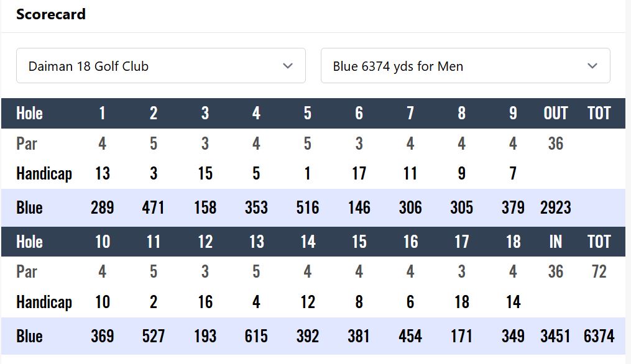
Task: Click the back nine total 3451
Action: [555, 336]
